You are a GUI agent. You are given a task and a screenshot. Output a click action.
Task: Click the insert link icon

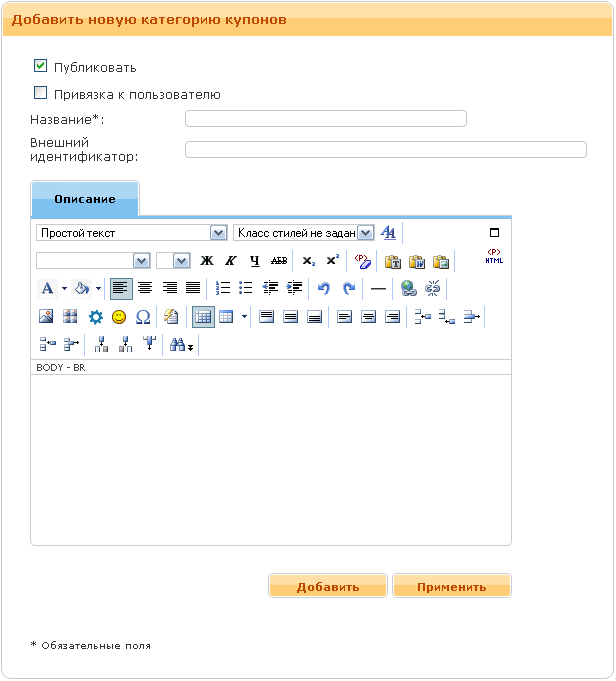point(408,288)
